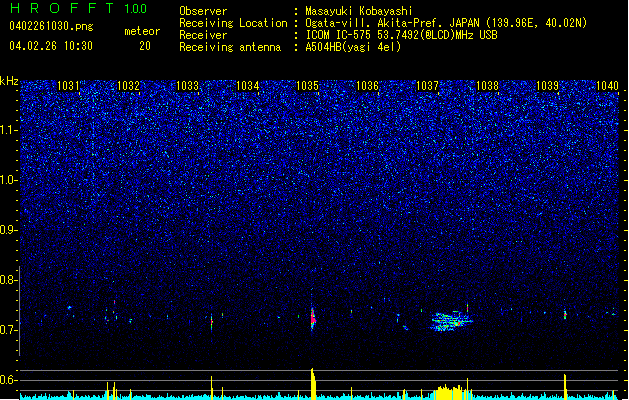Click the date stamp 04.02.26 10:30
The height and width of the screenshot is (400, 629).
click(51, 46)
